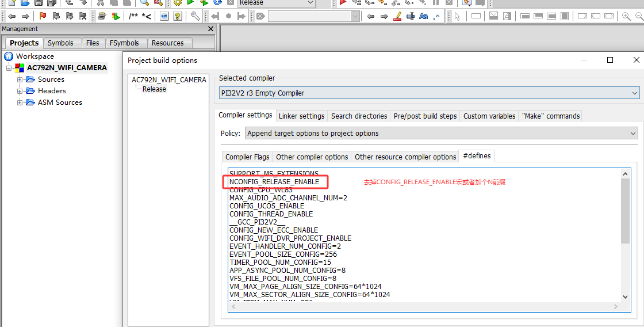Screen dimensions: 644x327
Task: Open the wrench settings icon
Action: pos(195,16)
